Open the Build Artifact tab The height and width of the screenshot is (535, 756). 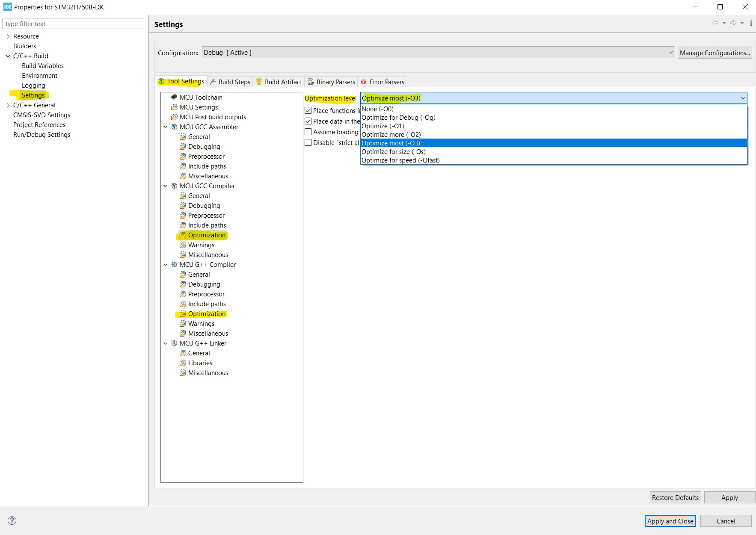point(279,82)
